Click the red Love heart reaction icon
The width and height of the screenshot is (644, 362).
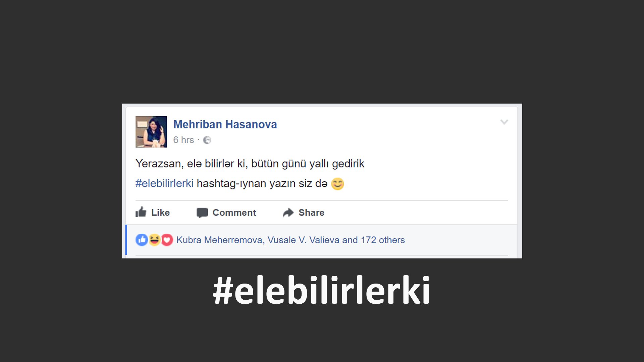[167, 240]
